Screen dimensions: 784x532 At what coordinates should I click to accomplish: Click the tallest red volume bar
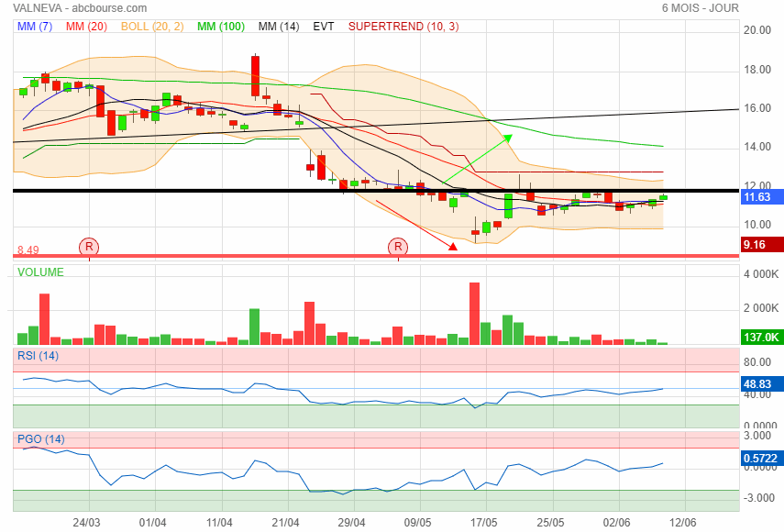pyautogui.click(x=474, y=314)
